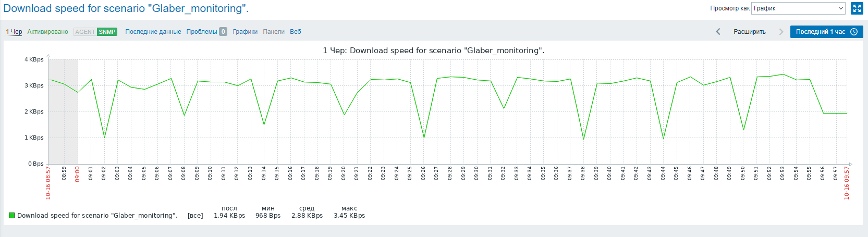Go to next time period arrow
The image size is (868, 237).
point(781,32)
